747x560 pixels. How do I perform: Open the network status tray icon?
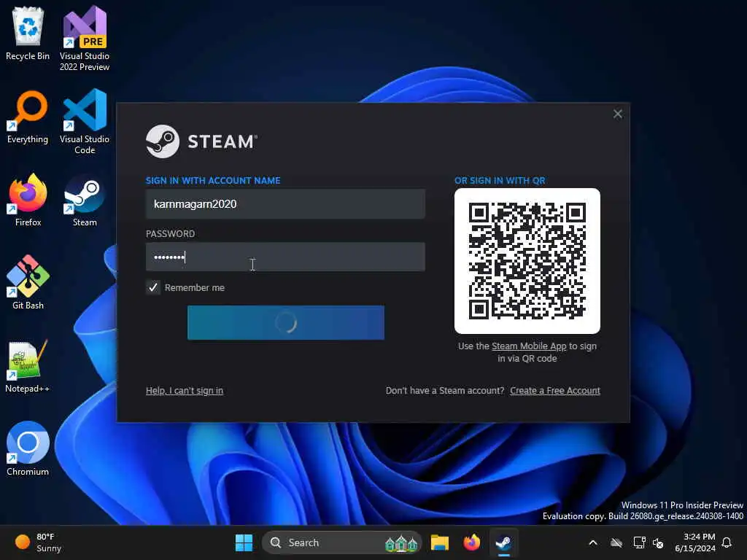pos(639,542)
